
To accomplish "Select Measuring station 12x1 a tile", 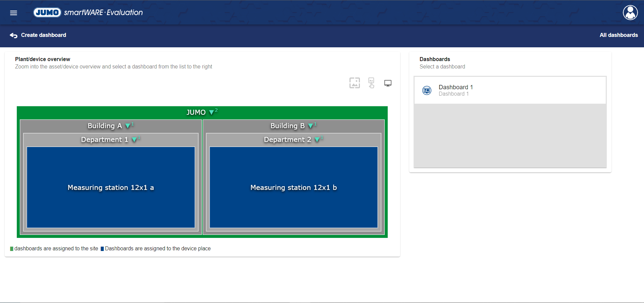I will pos(111,187).
